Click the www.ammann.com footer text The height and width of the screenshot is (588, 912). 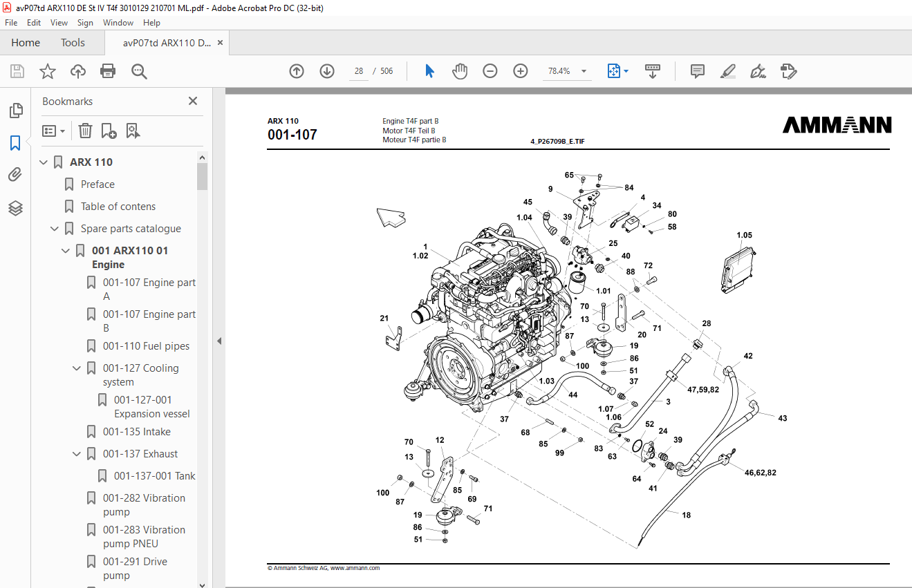pos(355,568)
